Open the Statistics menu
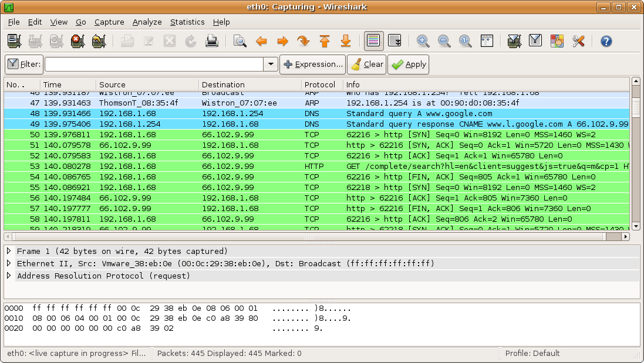This screenshot has width=644, height=363. pyautogui.click(x=187, y=22)
